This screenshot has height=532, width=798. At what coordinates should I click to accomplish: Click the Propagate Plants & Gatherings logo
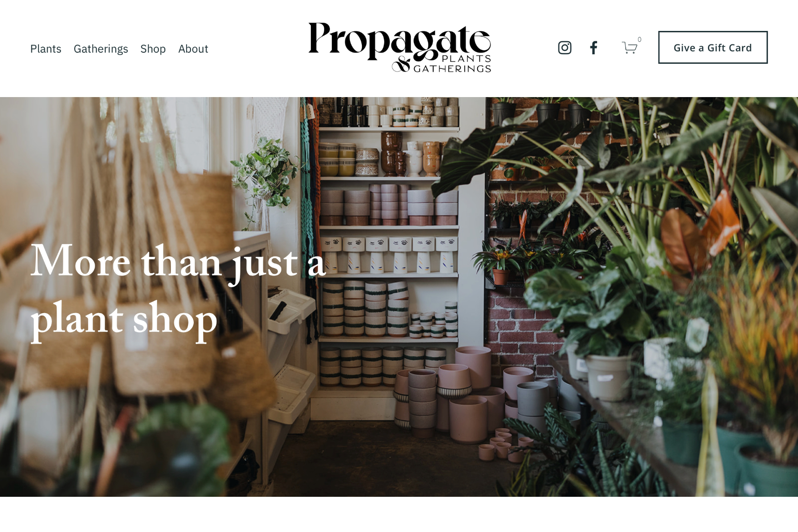click(x=399, y=48)
